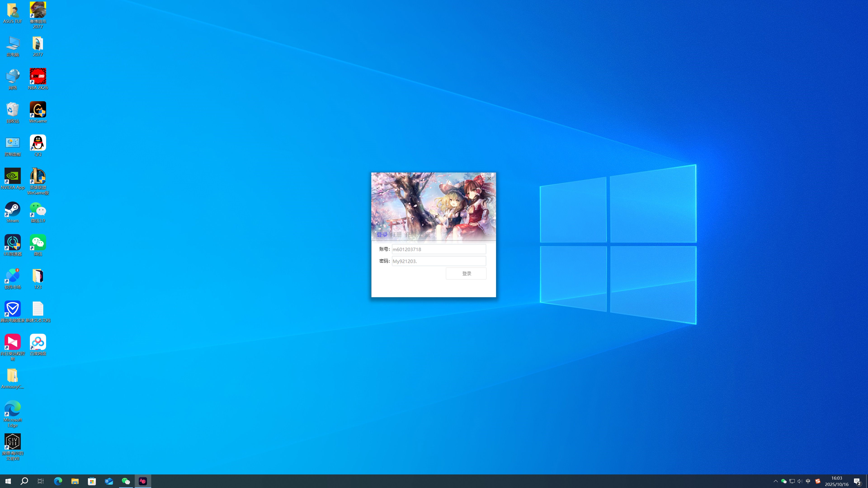Select the 充值 (recharge) tab
This screenshot has width=868, height=488.
(410, 235)
